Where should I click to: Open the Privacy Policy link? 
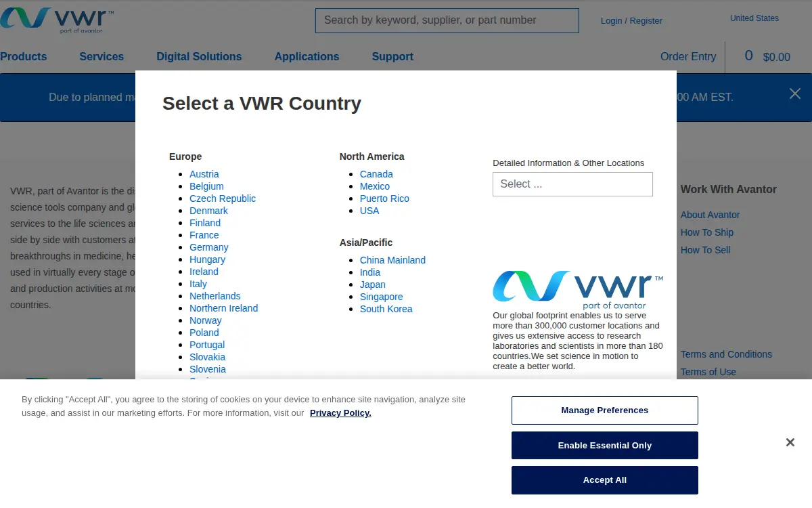tap(340, 413)
